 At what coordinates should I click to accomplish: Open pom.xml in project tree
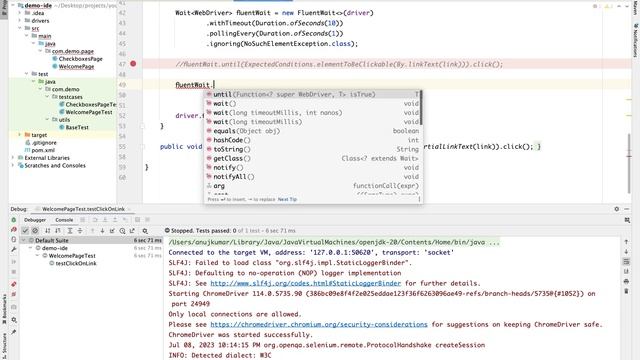pos(43,150)
